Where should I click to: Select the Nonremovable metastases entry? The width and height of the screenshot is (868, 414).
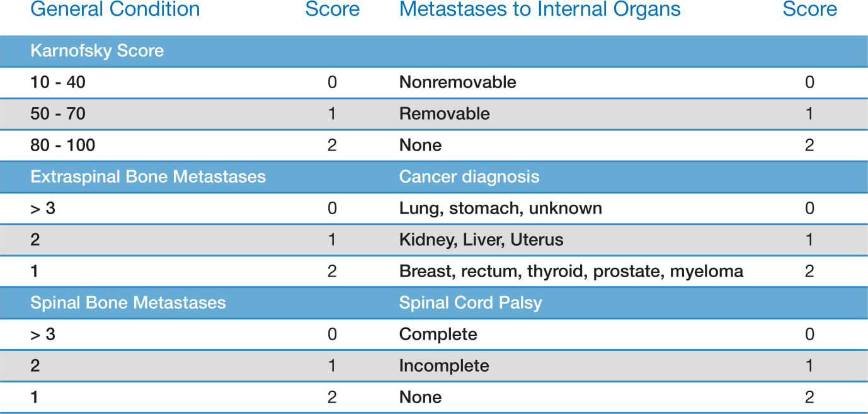point(457,82)
